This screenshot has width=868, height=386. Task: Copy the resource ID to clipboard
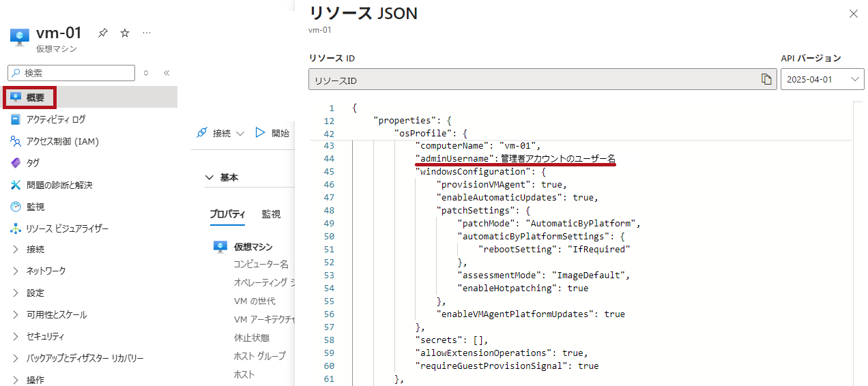pyautogui.click(x=766, y=79)
